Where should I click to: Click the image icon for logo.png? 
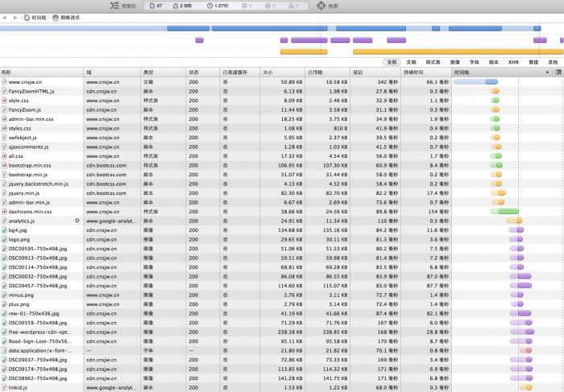click(x=4, y=239)
